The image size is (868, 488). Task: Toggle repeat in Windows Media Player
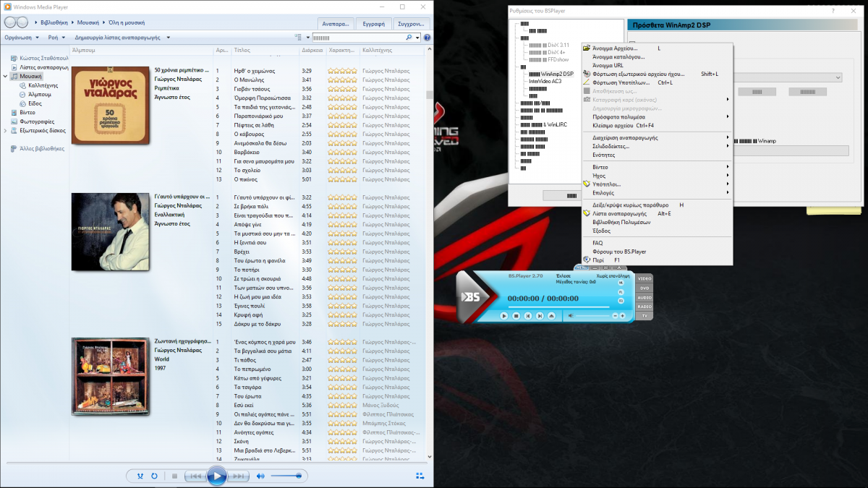click(154, 476)
